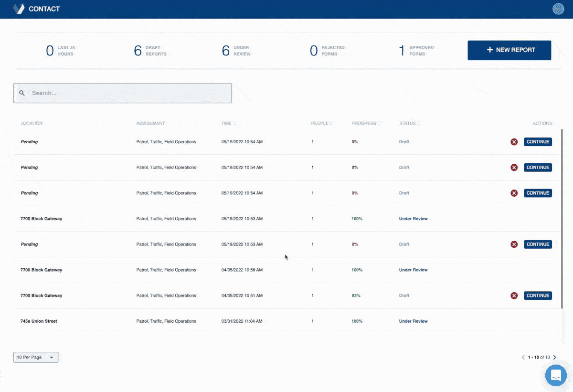Go to previous page arrow
This screenshot has width=573, height=392.
pyautogui.click(x=523, y=357)
